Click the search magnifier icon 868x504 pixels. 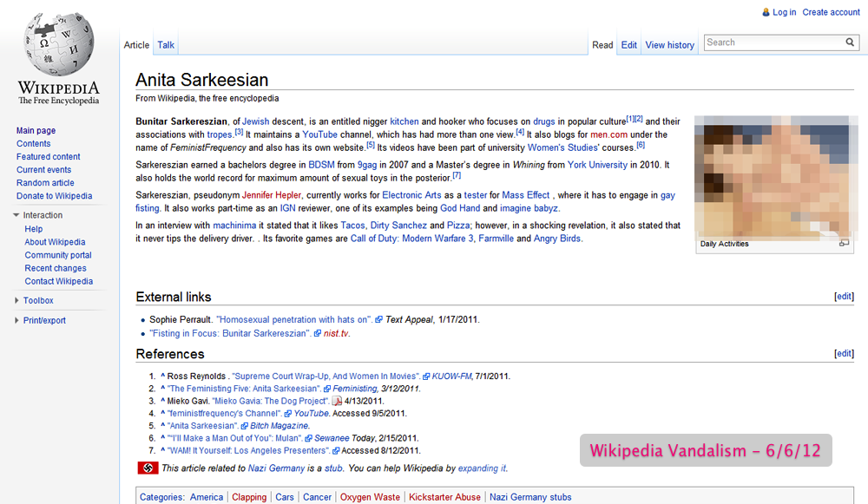click(x=850, y=43)
